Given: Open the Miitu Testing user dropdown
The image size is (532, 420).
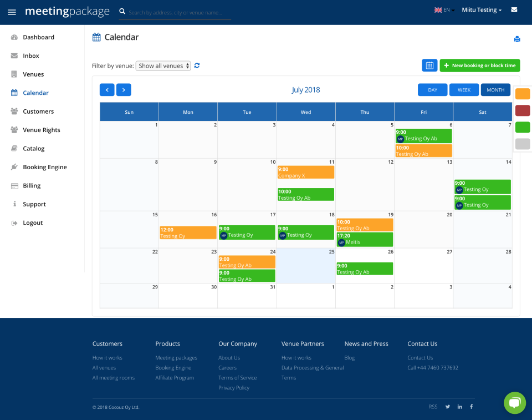Looking at the screenshot, I should 482,10.
